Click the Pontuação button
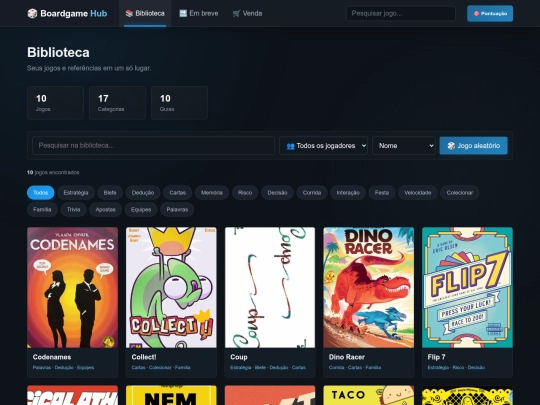 (490, 13)
